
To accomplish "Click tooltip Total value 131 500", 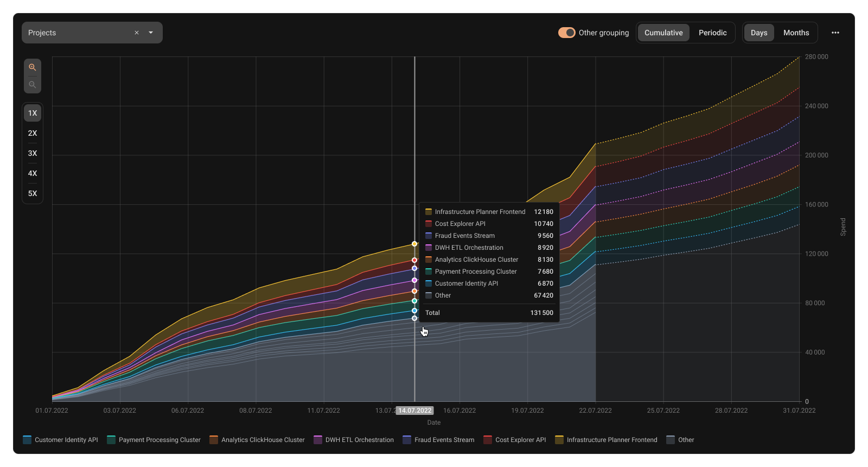I will (x=541, y=313).
